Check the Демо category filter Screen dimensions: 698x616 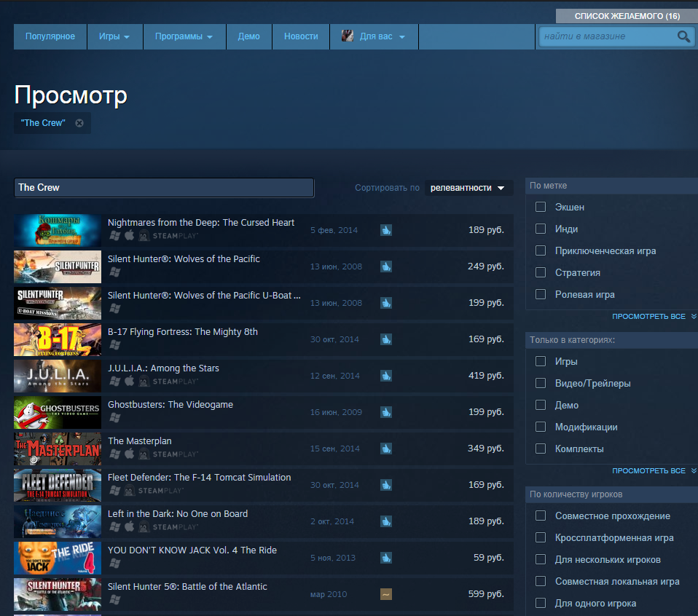coord(541,405)
